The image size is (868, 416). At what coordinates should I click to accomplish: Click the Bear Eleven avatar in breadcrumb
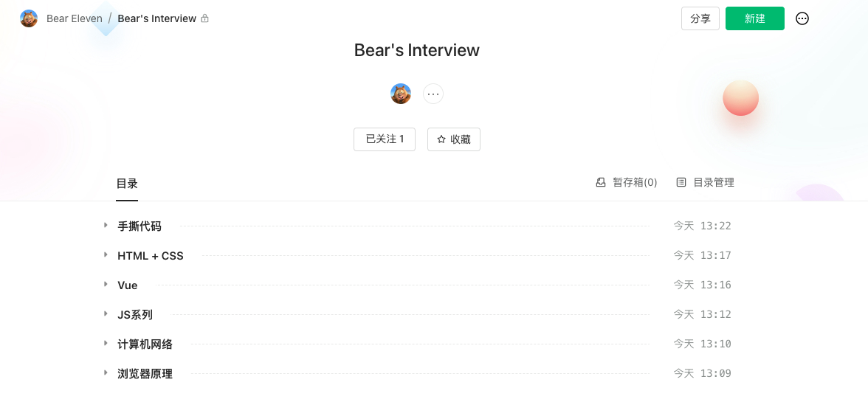[x=29, y=18]
